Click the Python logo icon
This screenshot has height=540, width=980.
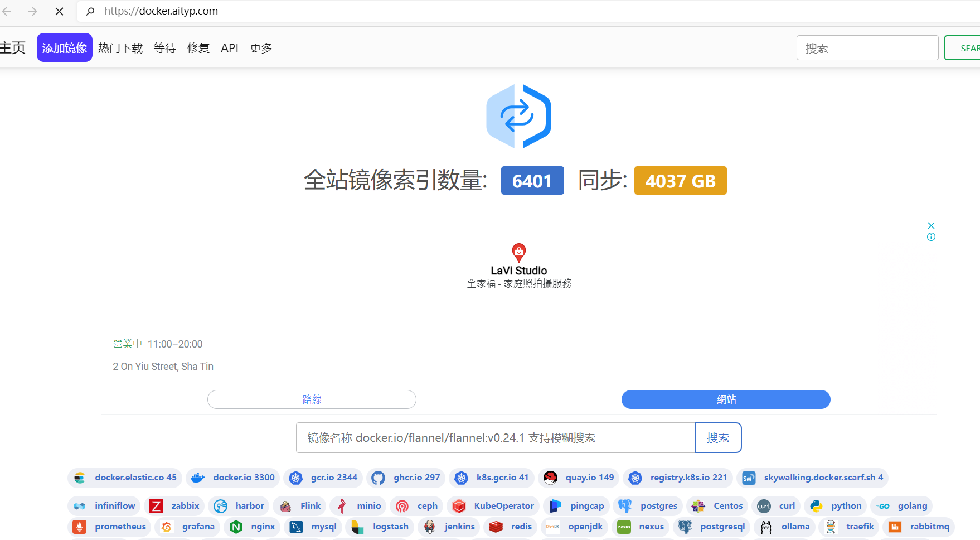coord(816,506)
